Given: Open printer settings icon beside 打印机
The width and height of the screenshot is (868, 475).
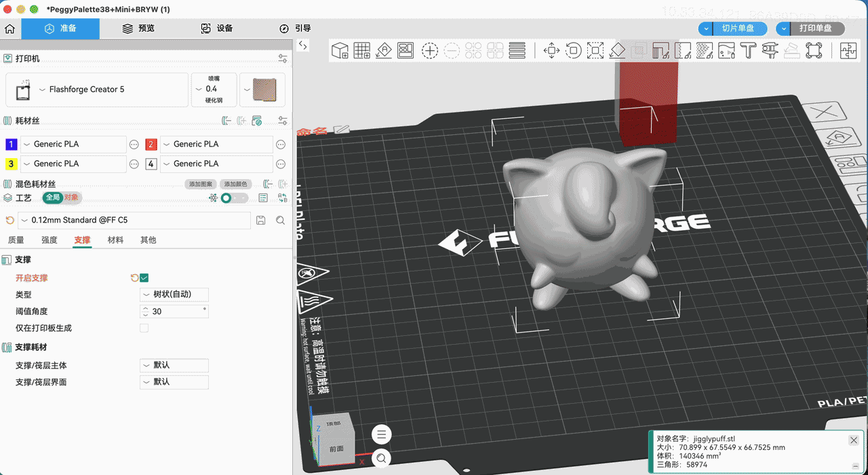Looking at the screenshot, I should 283,59.
